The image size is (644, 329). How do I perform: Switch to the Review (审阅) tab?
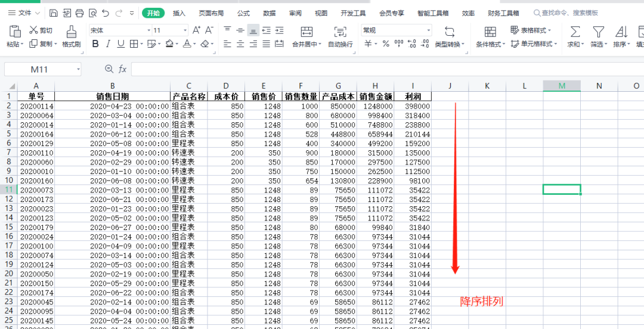click(x=295, y=13)
